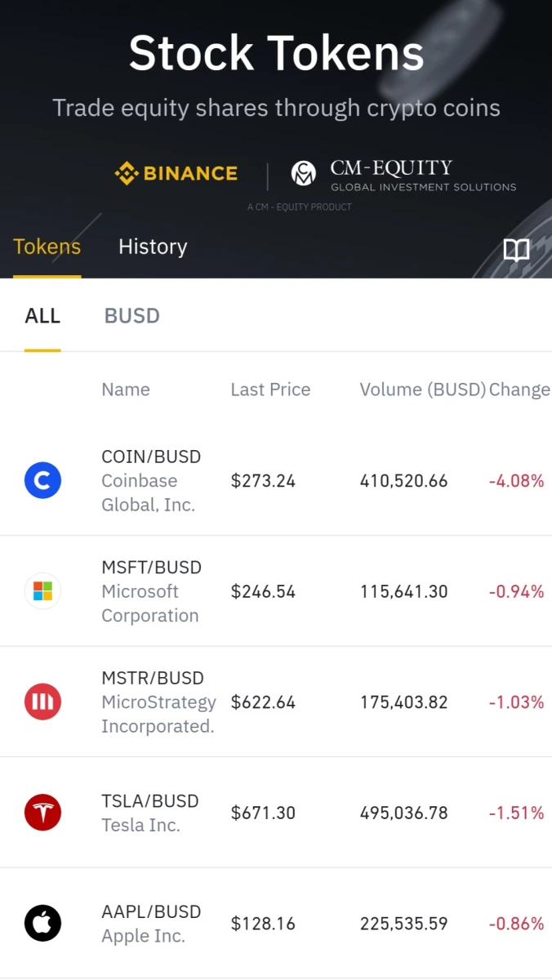
Task: Tap the CM-Equity logo
Action: tap(404, 174)
